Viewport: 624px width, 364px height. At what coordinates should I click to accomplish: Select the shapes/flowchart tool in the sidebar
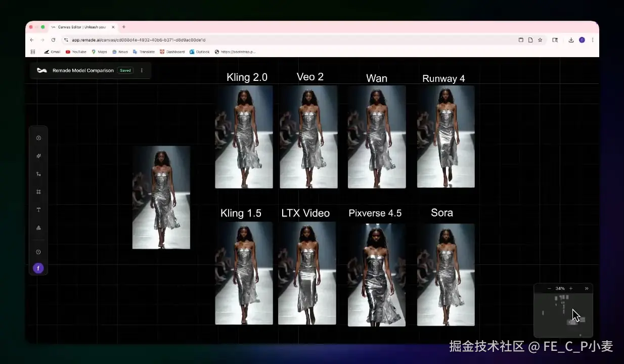click(x=38, y=227)
